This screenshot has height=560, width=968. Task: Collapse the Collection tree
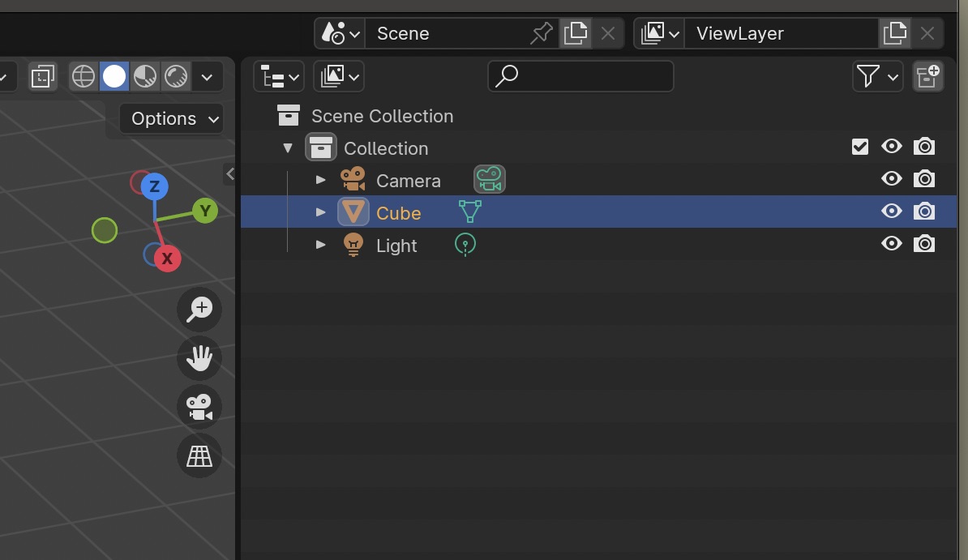(x=288, y=148)
